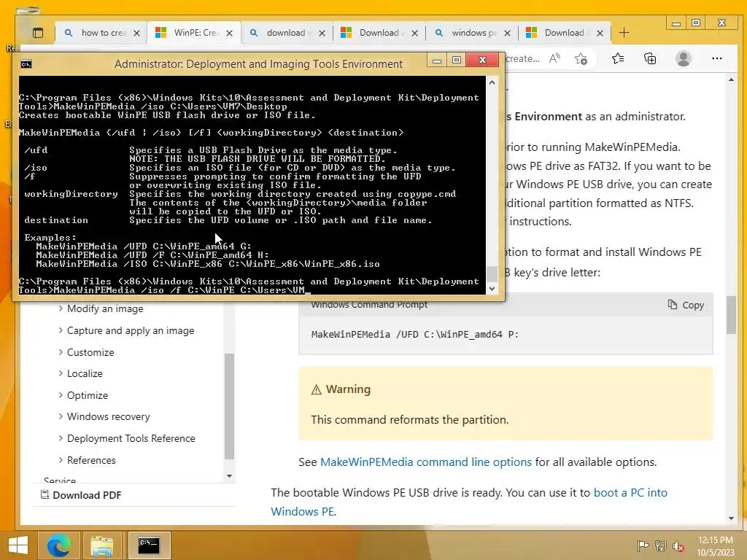Switch to the 'windows pe' search tab
Image resolution: width=747 pixels, height=560 pixels.
tap(472, 33)
